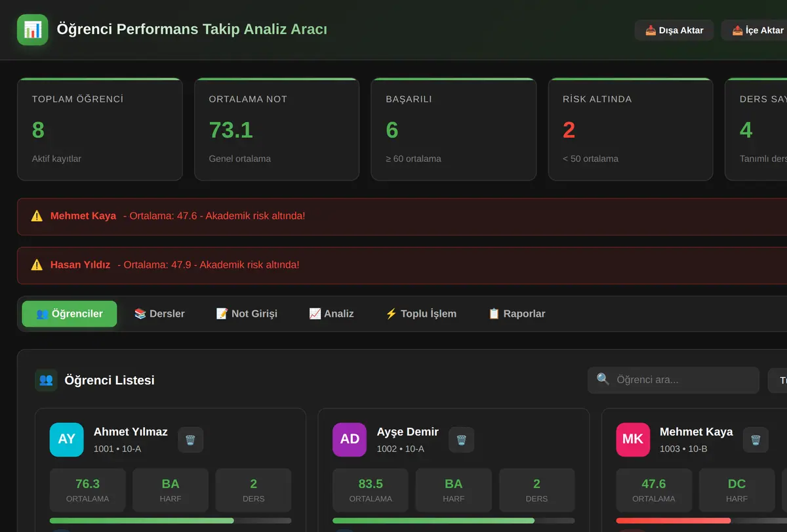Click the Ahmet Yılmaz name on his card
The image size is (787, 532).
point(131,432)
